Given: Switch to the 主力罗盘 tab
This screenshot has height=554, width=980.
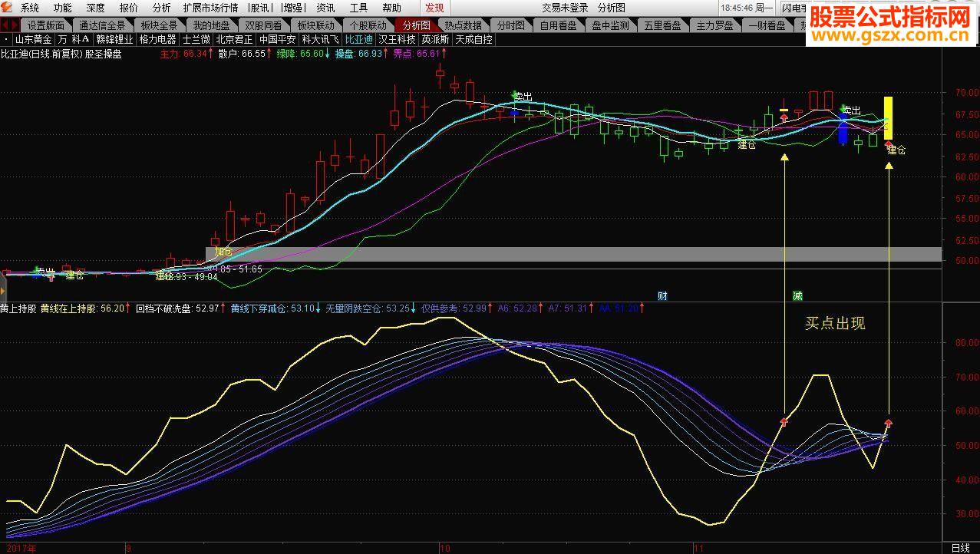Looking at the screenshot, I should click(715, 25).
